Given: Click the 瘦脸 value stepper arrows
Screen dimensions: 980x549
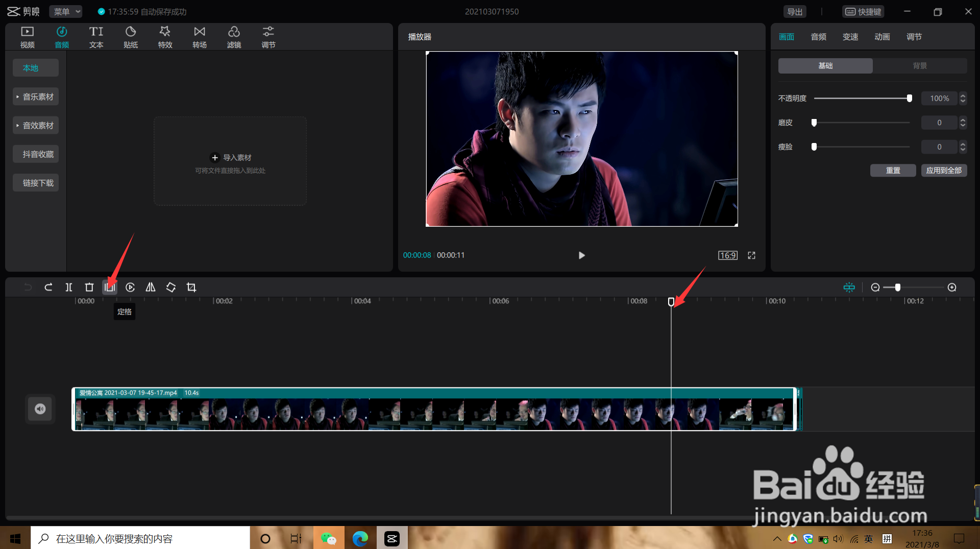Looking at the screenshot, I should [963, 147].
